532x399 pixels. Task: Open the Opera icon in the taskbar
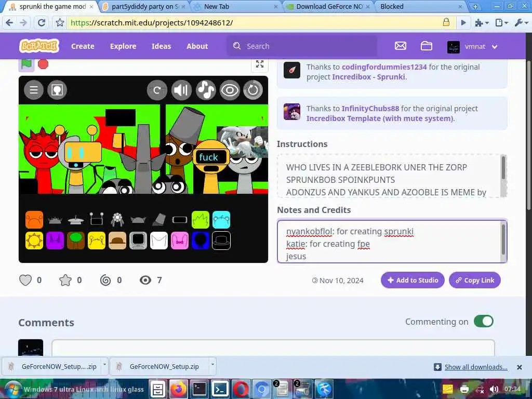point(241,389)
